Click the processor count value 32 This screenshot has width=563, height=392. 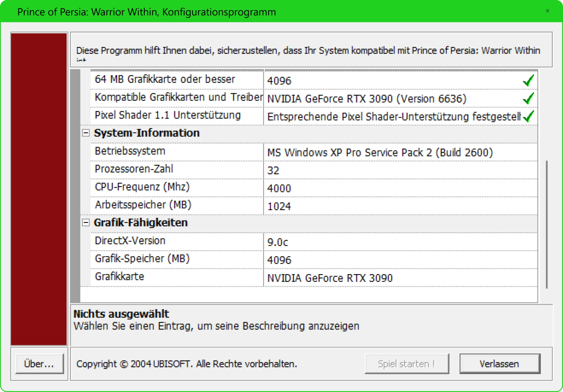pos(273,171)
